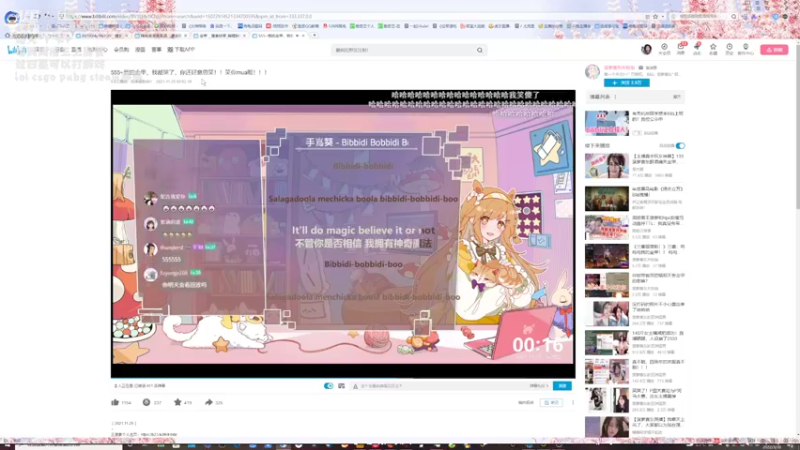Like the video with the thumbs-up icon

point(115,402)
